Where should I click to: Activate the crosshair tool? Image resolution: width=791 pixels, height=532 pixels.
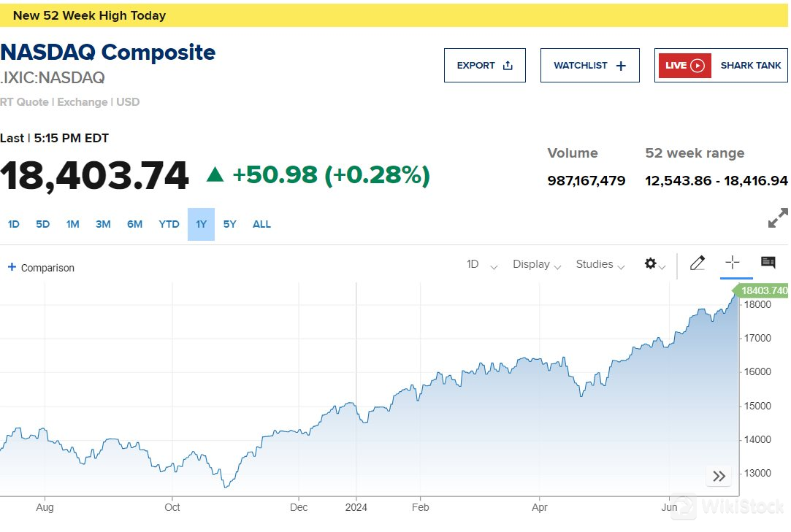(x=733, y=263)
